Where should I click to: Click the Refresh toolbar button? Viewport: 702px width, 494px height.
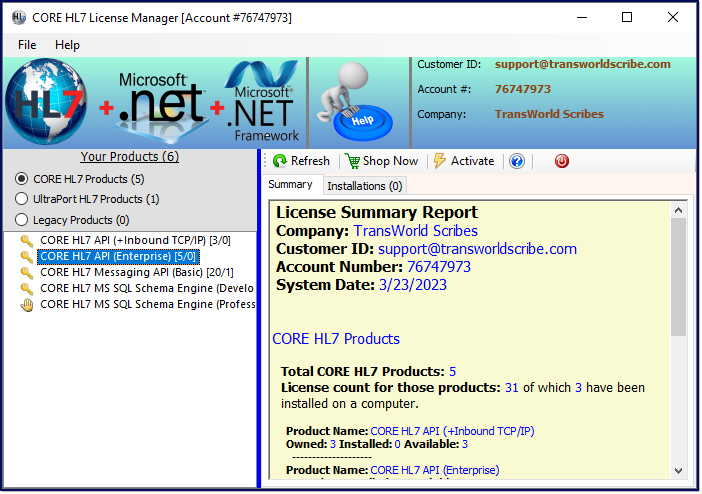coord(301,161)
